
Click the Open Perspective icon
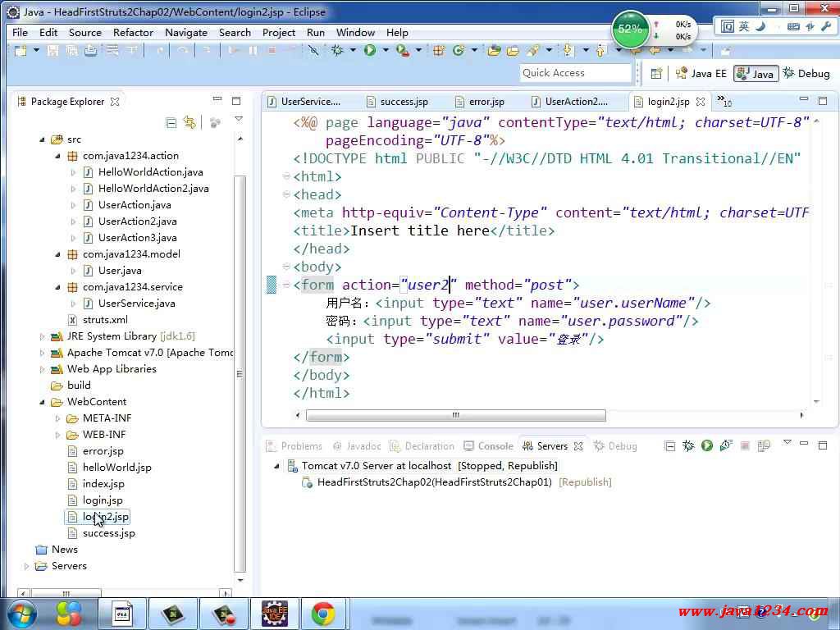pos(656,73)
